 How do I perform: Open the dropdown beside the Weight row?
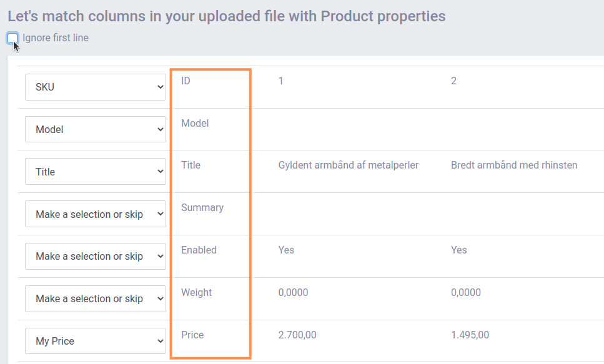[x=96, y=298]
